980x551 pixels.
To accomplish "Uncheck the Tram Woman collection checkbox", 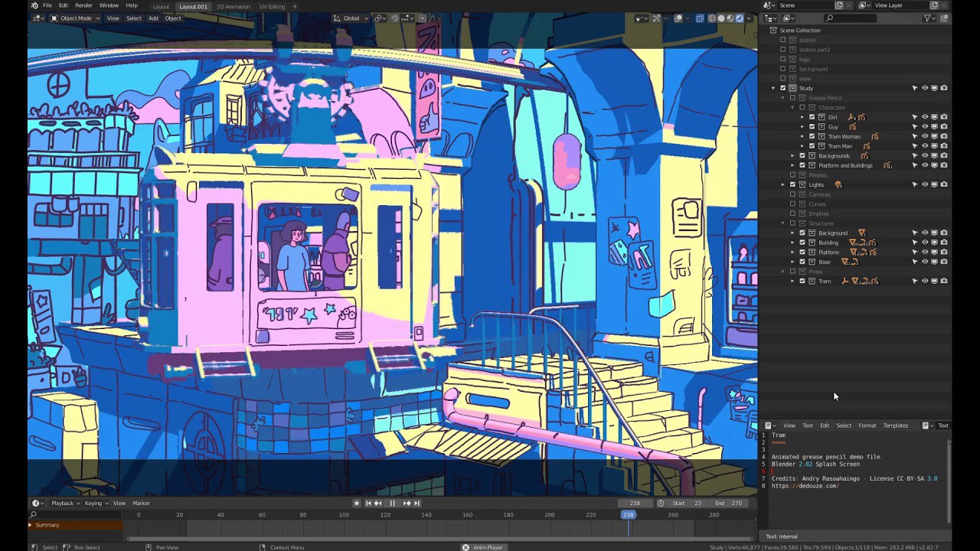I will 812,136.
